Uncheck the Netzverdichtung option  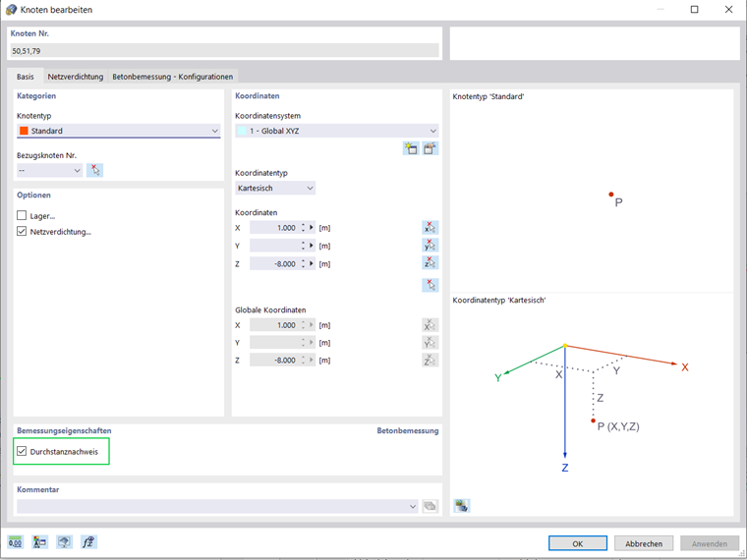point(22,232)
